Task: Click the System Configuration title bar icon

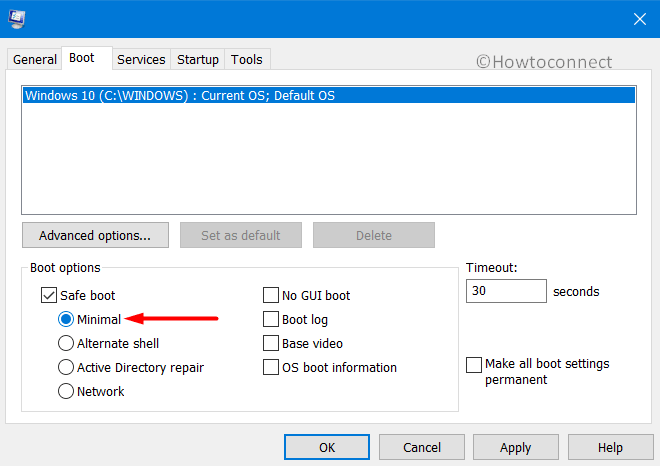Action: point(17,19)
